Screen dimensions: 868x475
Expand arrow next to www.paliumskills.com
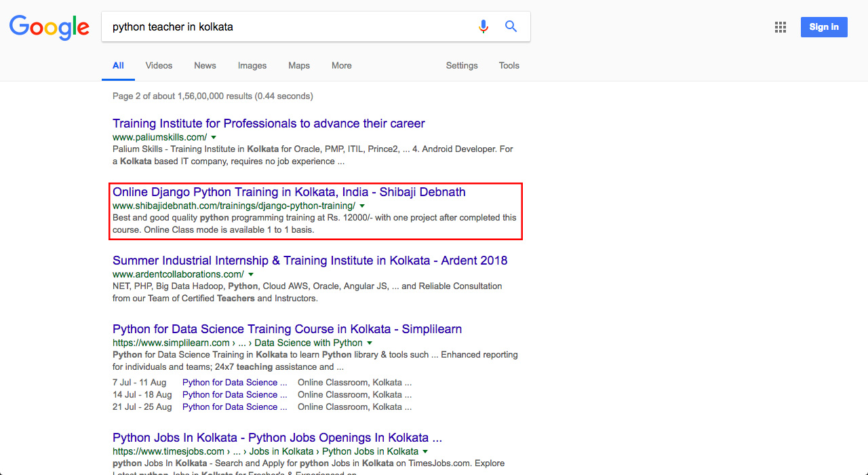coord(214,137)
